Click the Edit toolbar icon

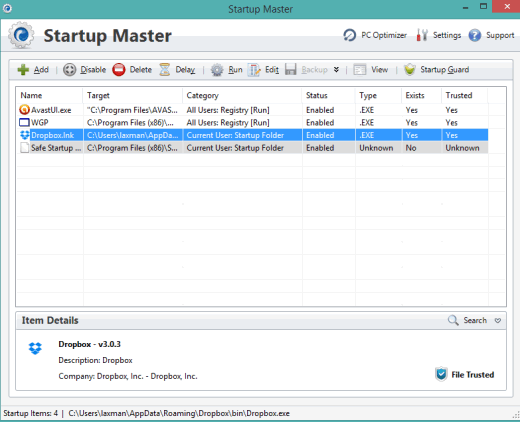(254, 70)
